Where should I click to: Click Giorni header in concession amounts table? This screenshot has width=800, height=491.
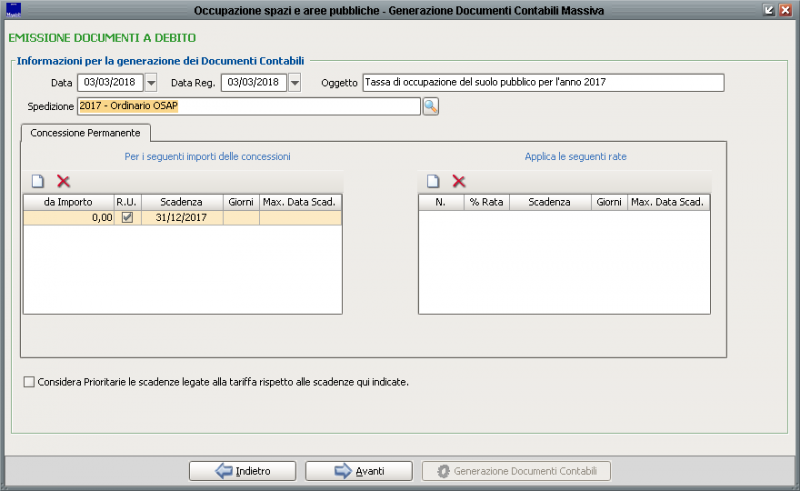coord(241,202)
